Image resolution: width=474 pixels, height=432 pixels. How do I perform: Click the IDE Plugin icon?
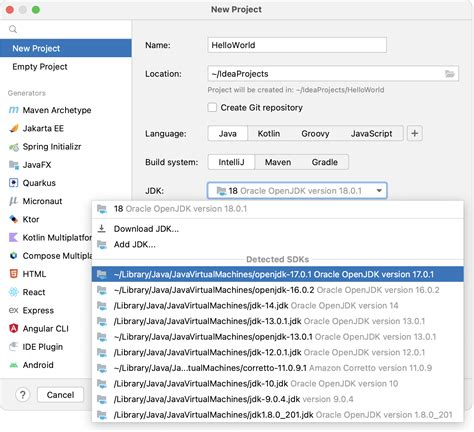click(x=13, y=347)
